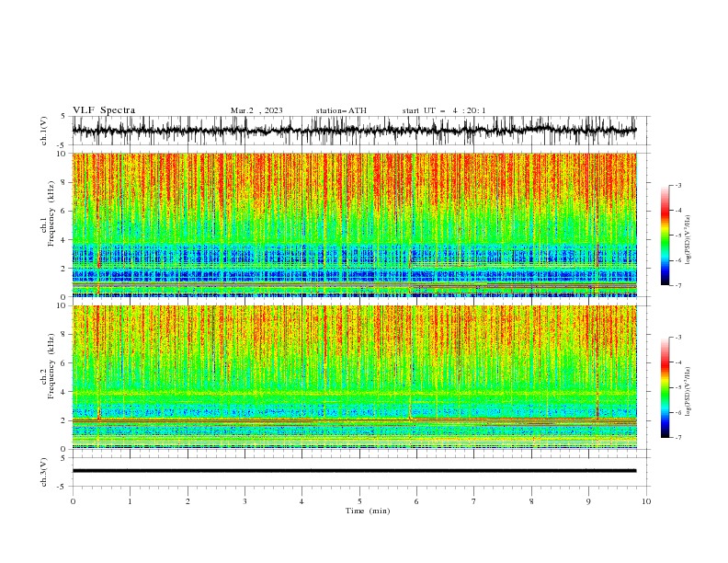Image resolution: width=728 pixels, height=563 pixels.
Task: Click the ch.1 voltage waveform trace panel
Action: pyautogui.click(x=354, y=131)
